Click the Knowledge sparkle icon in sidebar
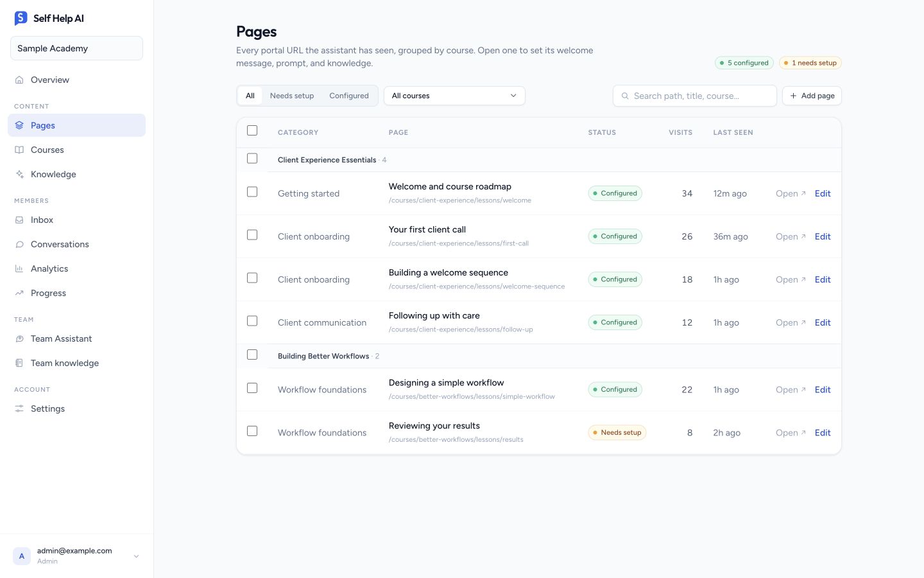This screenshot has width=924, height=578. coord(19,175)
